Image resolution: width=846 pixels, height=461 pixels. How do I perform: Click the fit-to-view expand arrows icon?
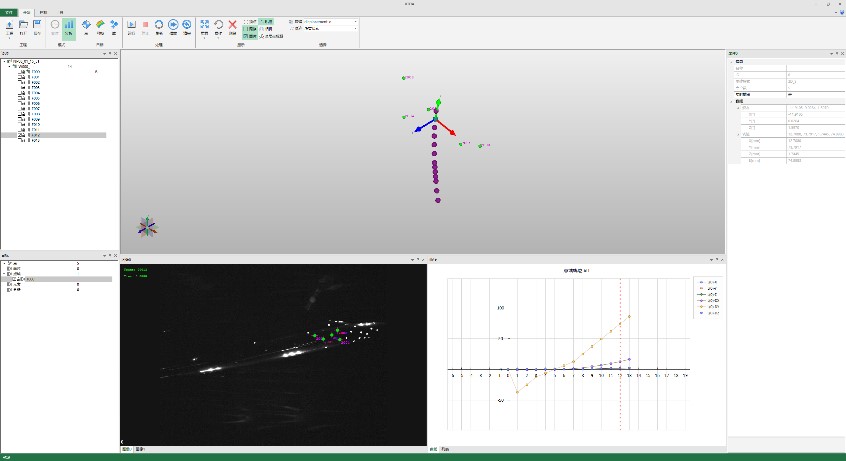click(204, 25)
